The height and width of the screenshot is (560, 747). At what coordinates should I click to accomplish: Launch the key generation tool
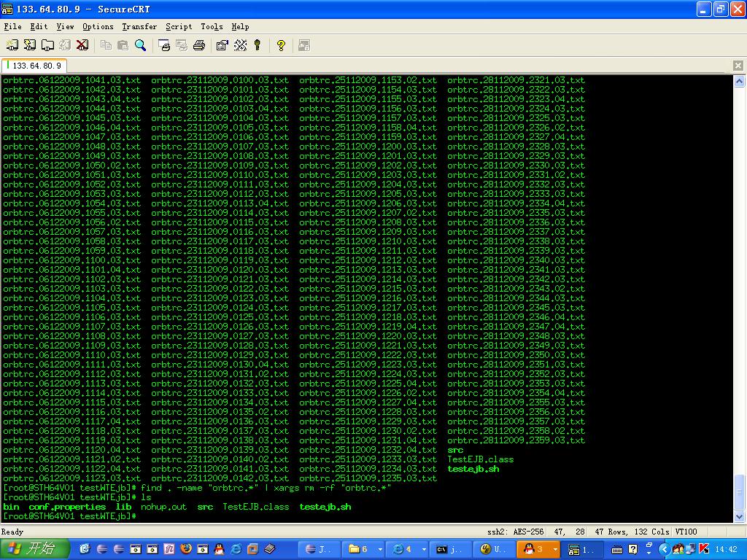(257, 44)
